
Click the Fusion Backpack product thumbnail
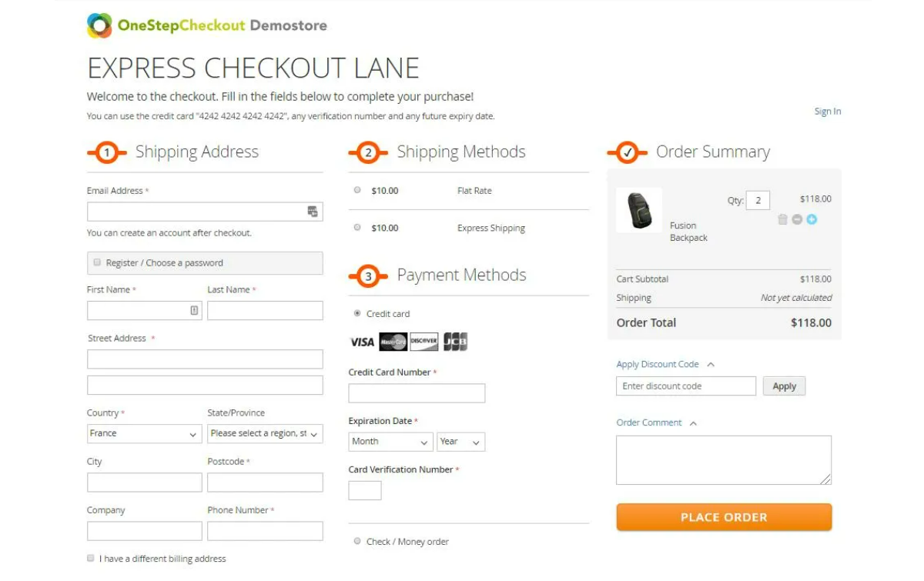click(639, 210)
